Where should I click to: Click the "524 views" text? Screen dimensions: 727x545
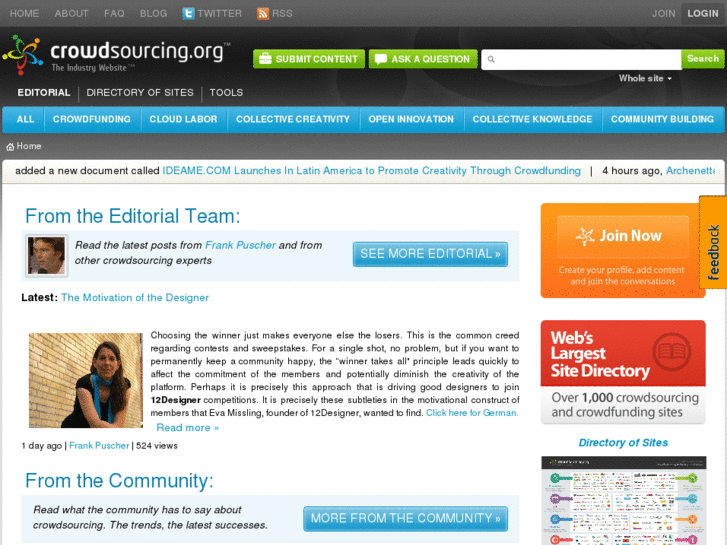157,446
